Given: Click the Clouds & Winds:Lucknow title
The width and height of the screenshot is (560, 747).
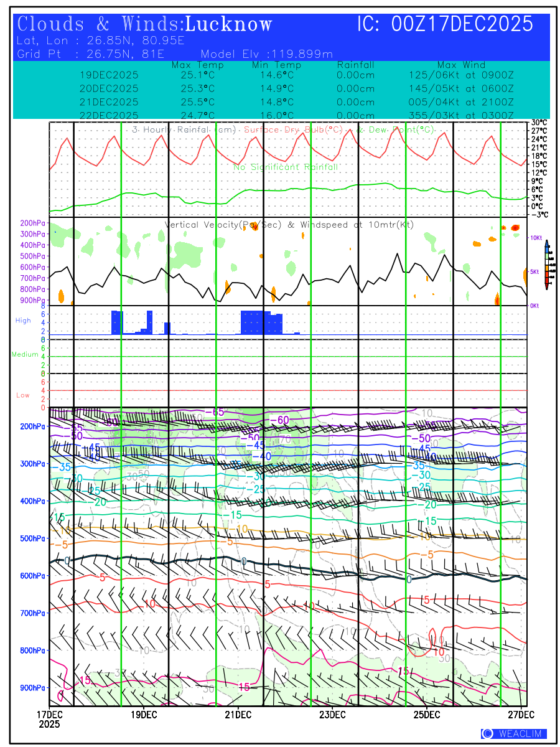Looking at the screenshot, I should (145, 24).
